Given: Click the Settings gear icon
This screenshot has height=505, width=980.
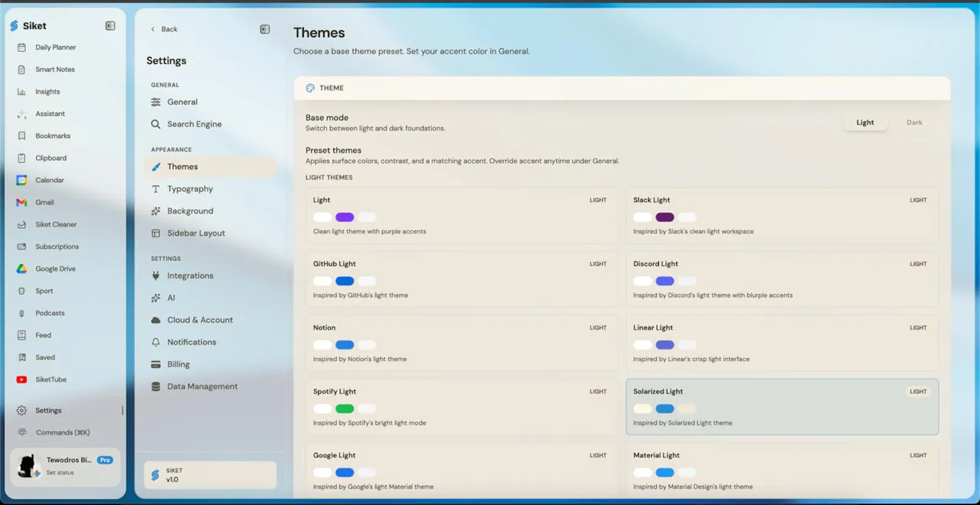Looking at the screenshot, I should [21, 410].
